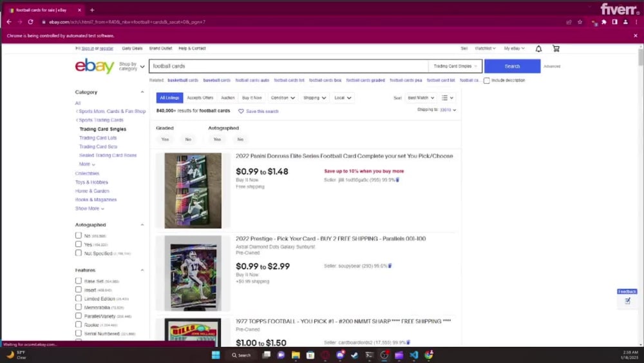Screen dimensions: 644x363
Task: Expand Show More categories
Action: [90, 208]
